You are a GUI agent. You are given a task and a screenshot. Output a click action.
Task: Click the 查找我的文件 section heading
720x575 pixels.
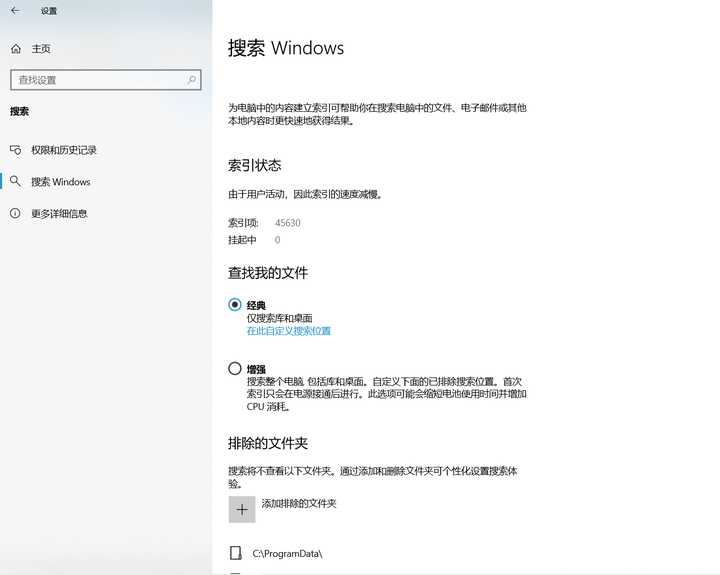(x=268, y=273)
